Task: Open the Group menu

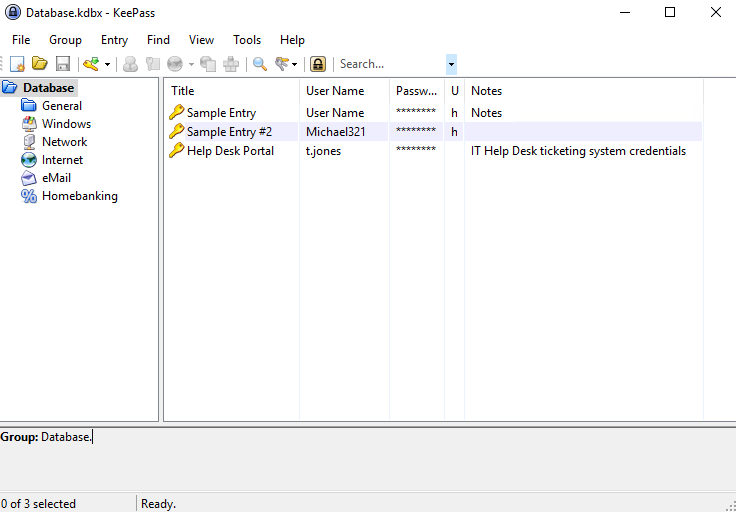Action: point(65,40)
